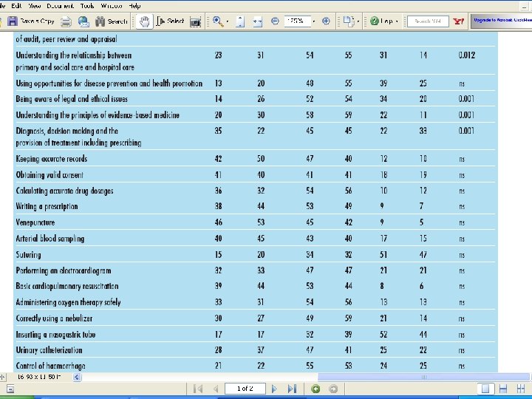Open the rotate/pages dropdown arrow
Image resolution: width=532 pixels, height=399 pixels.
point(358,21)
